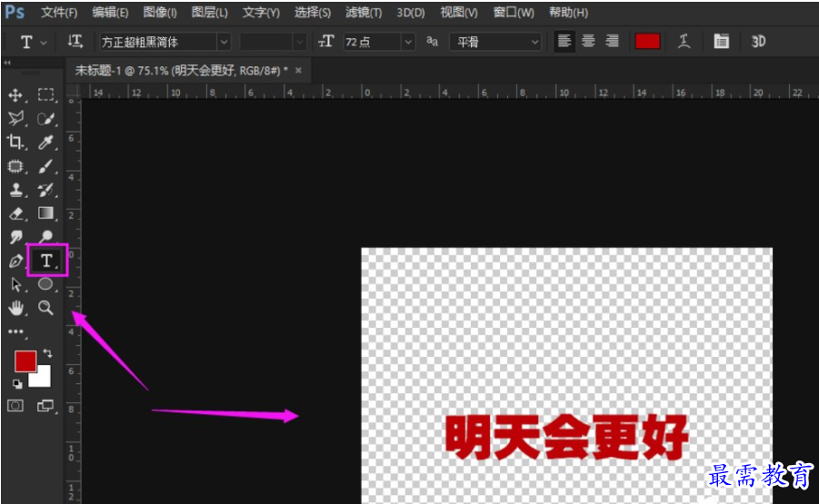Convert text to 3D
819x504 pixels.
click(758, 41)
